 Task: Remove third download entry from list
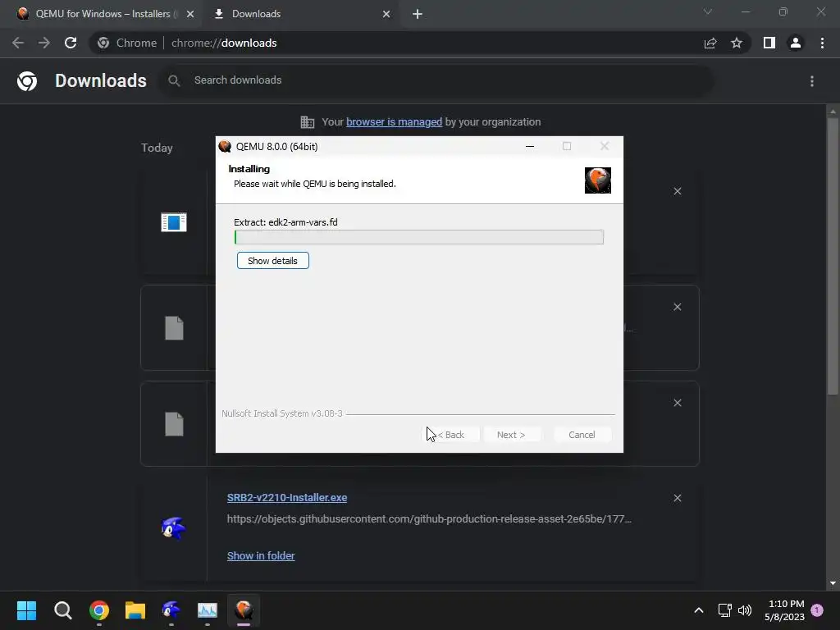(677, 403)
